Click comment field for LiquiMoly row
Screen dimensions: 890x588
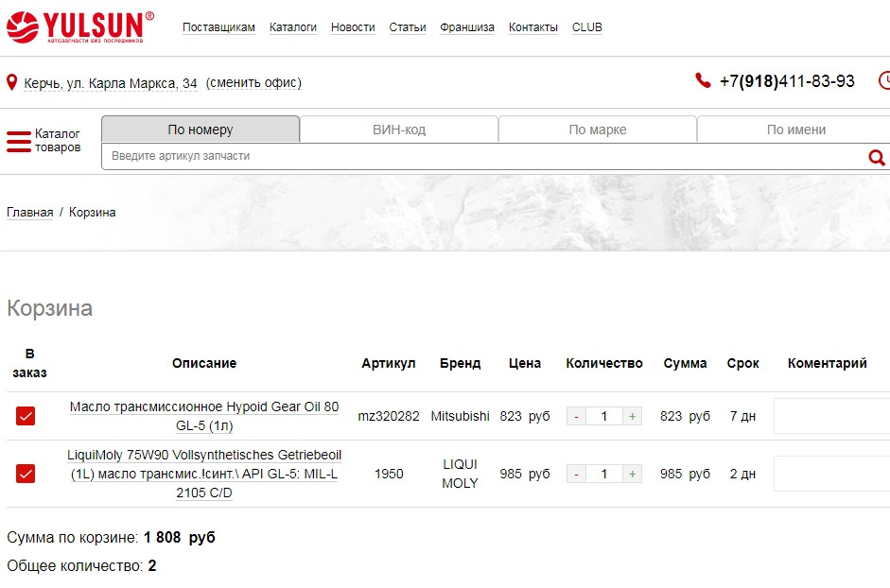pyautogui.click(x=831, y=474)
